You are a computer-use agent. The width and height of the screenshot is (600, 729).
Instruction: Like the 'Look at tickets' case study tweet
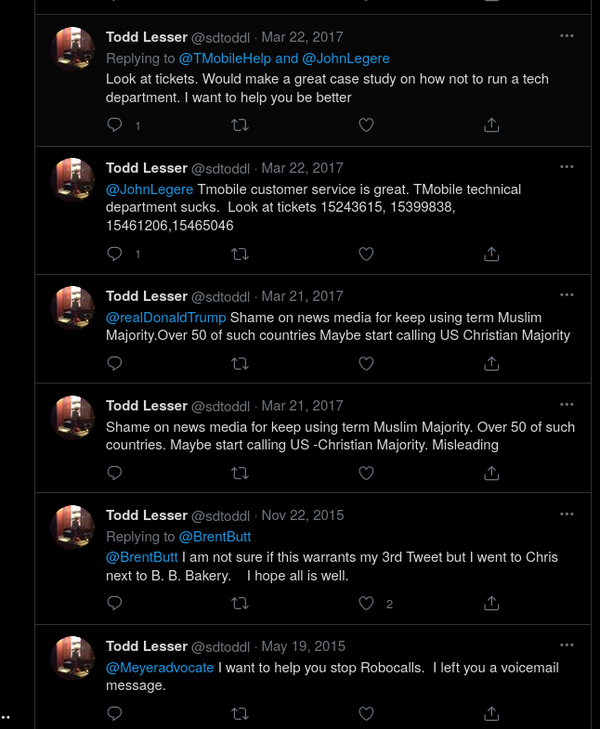pos(366,125)
